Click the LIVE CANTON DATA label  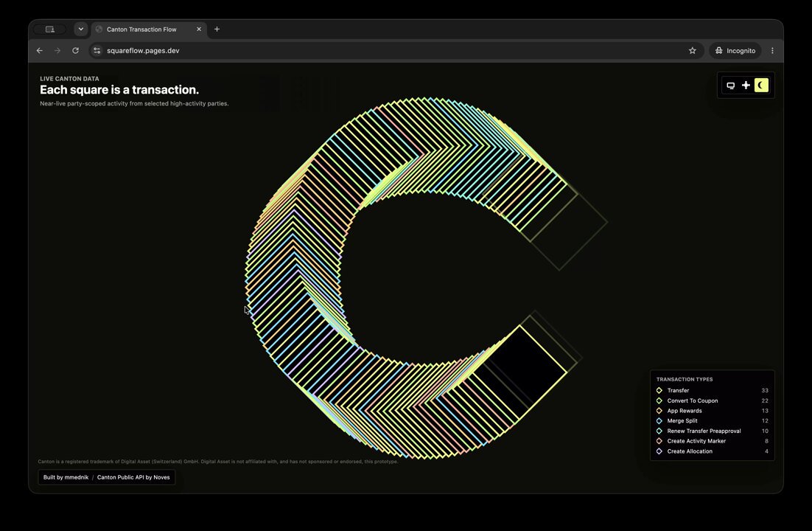[x=69, y=79]
